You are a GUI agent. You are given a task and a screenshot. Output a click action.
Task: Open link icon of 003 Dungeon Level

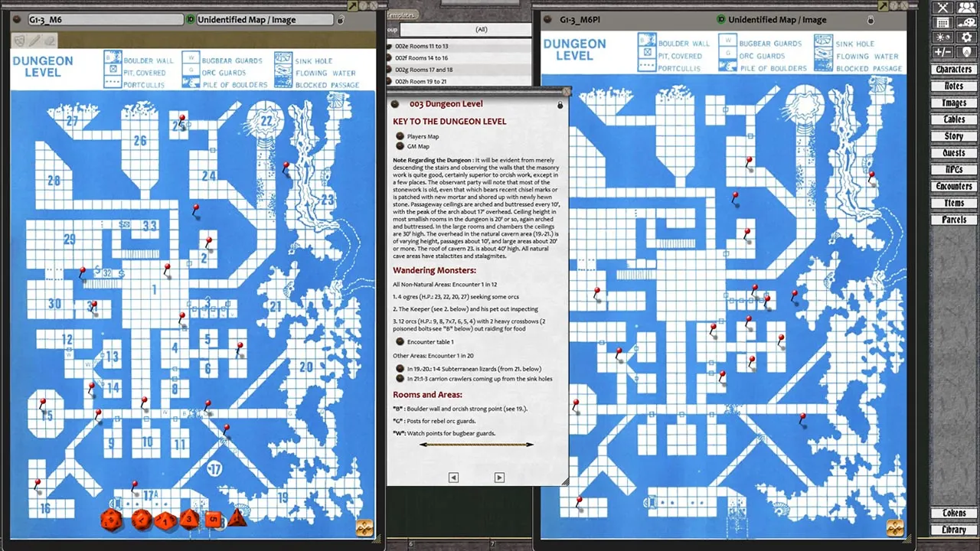[x=396, y=104]
